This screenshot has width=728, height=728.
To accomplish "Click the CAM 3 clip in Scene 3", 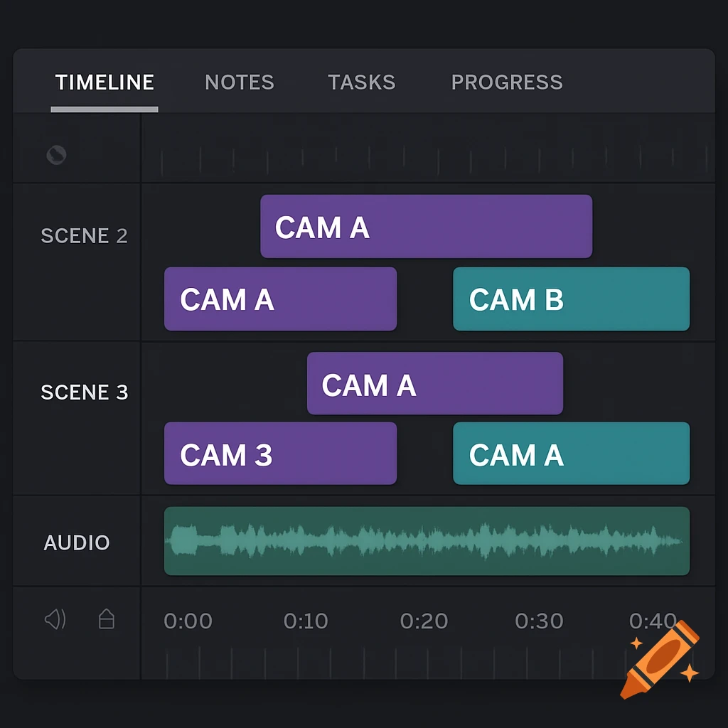I will (280, 453).
